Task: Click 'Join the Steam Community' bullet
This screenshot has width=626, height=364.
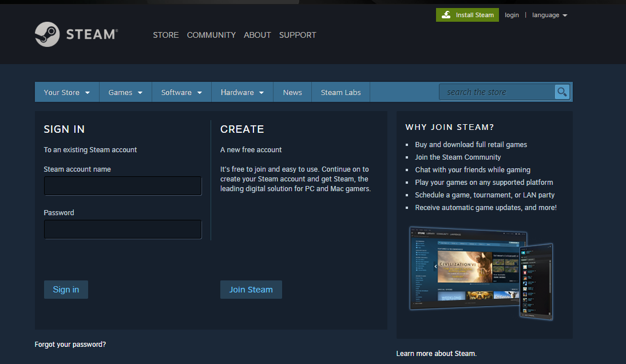Action: click(x=458, y=157)
